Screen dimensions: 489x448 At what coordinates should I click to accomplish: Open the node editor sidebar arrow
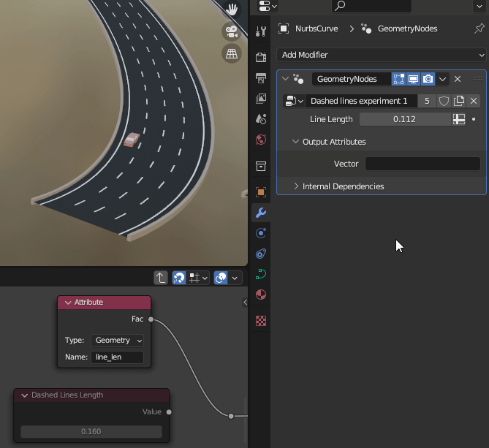click(x=245, y=302)
